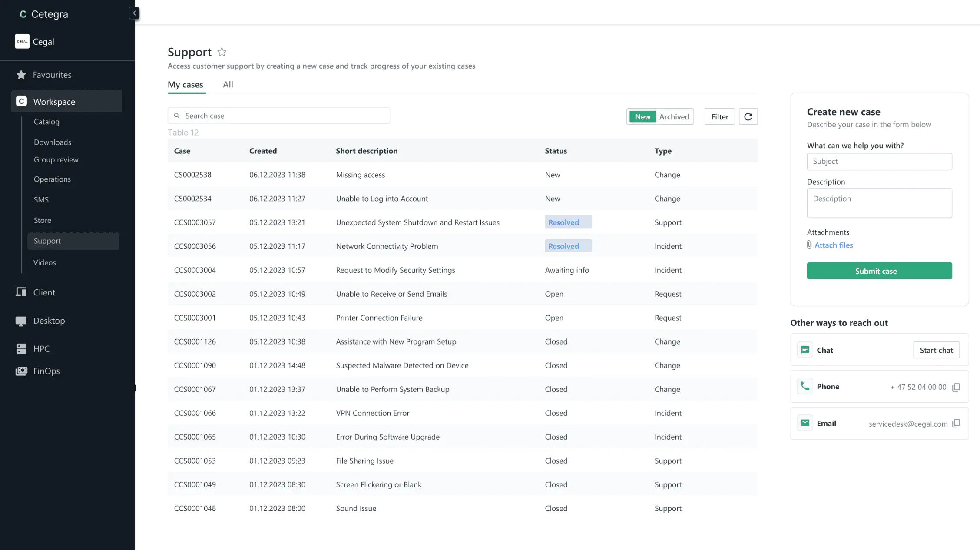Open Catalog in the Workspace menu
The image size is (980, 550).
46,122
